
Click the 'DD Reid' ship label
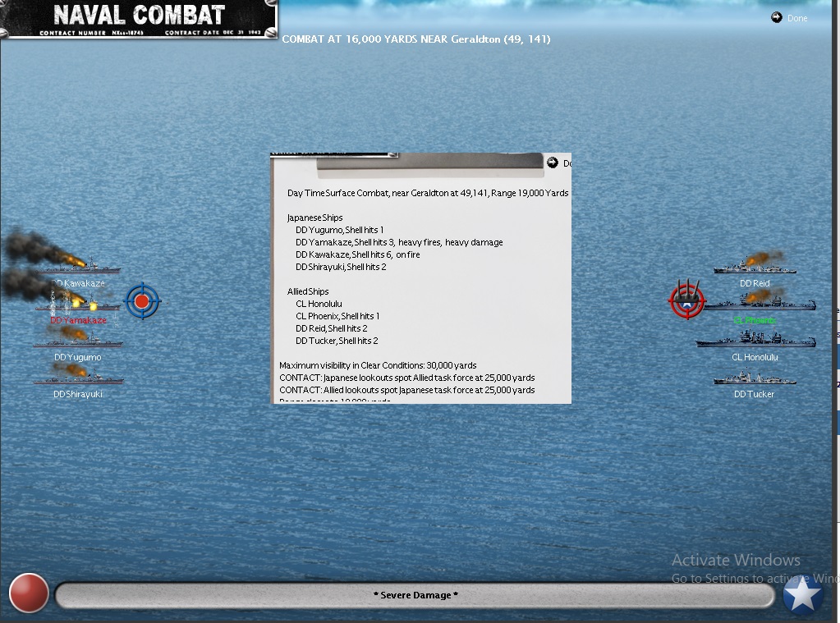tap(755, 283)
